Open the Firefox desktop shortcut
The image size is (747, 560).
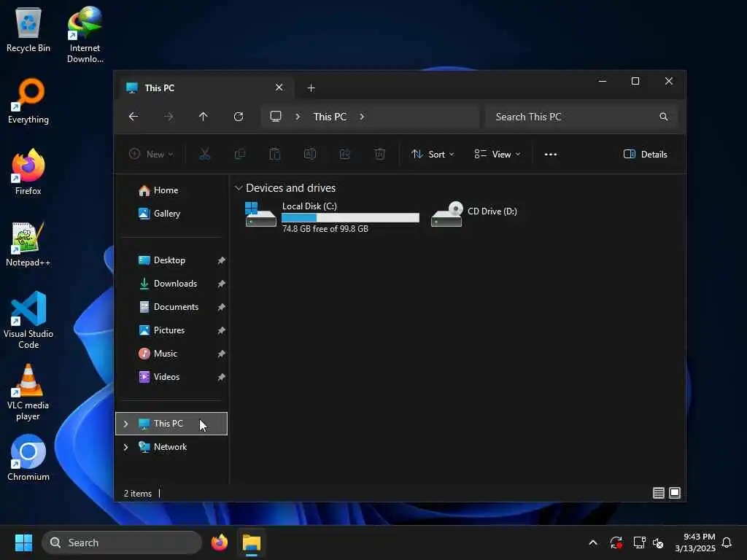28,172
